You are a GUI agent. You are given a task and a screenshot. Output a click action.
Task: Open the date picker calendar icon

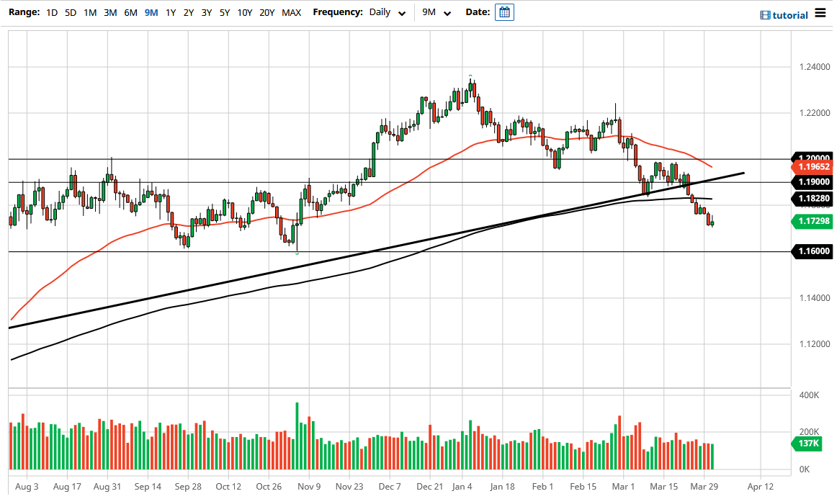pos(504,12)
